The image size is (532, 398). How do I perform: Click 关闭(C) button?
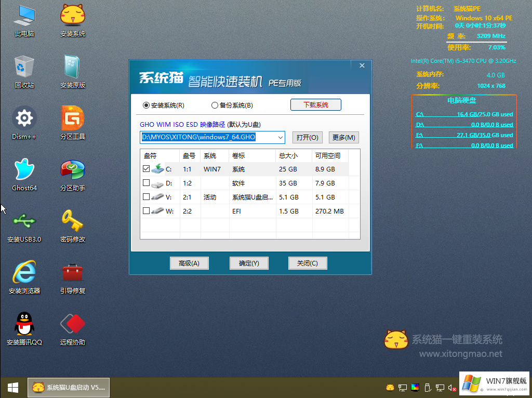[x=308, y=263]
